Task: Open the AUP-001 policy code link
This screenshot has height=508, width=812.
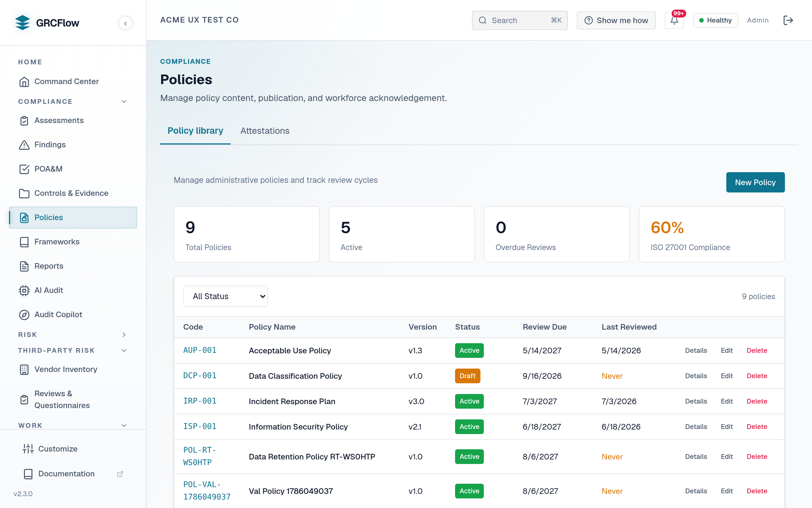Action: click(200, 351)
